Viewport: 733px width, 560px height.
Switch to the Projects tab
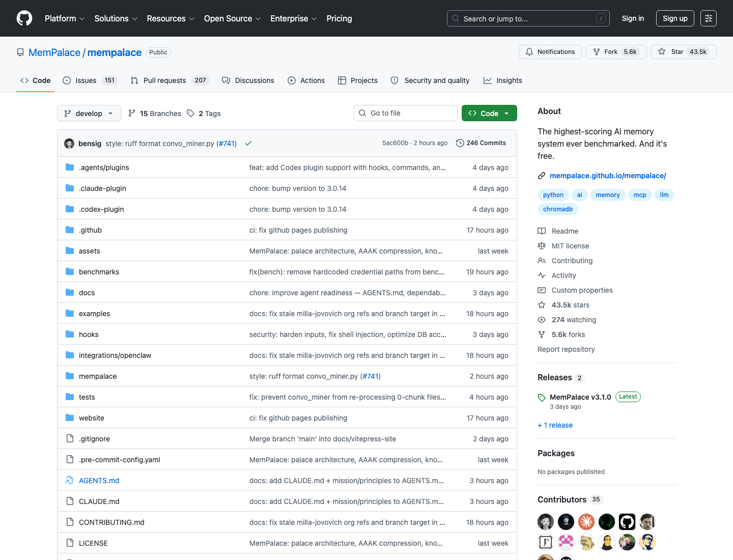pos(358,80)
